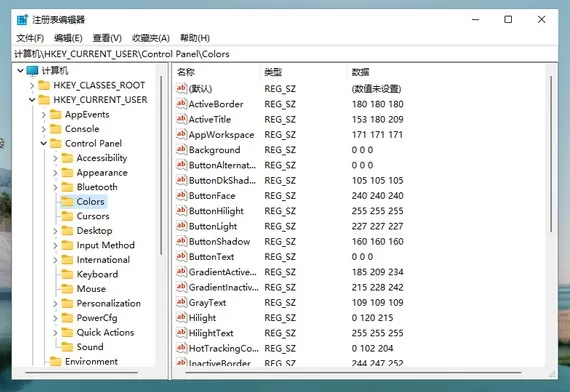Screen dimensions: 570x392
Task: Open the 查看(V) menu
Action: click(x=107, y=38)
